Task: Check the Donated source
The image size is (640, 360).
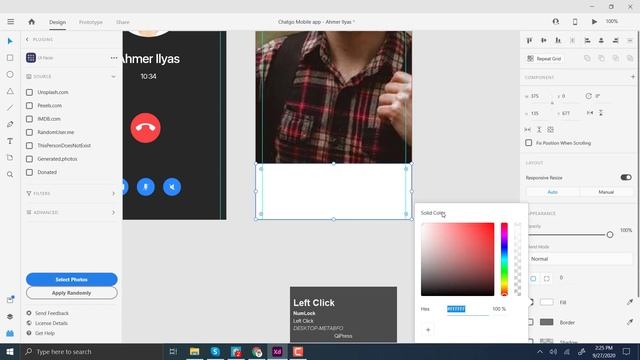Action: tap(29, 172)
